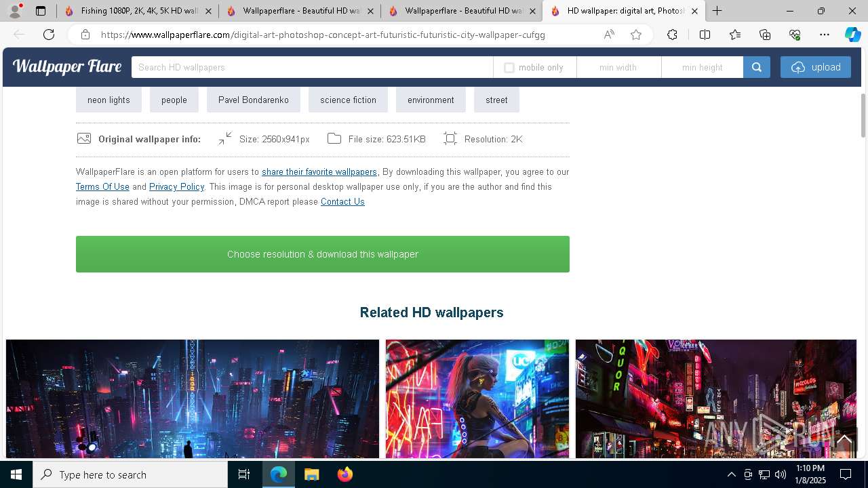The image size is (868, 488).
Task: Toggle the mobile only checkbox
Action: tap(509, 68)
